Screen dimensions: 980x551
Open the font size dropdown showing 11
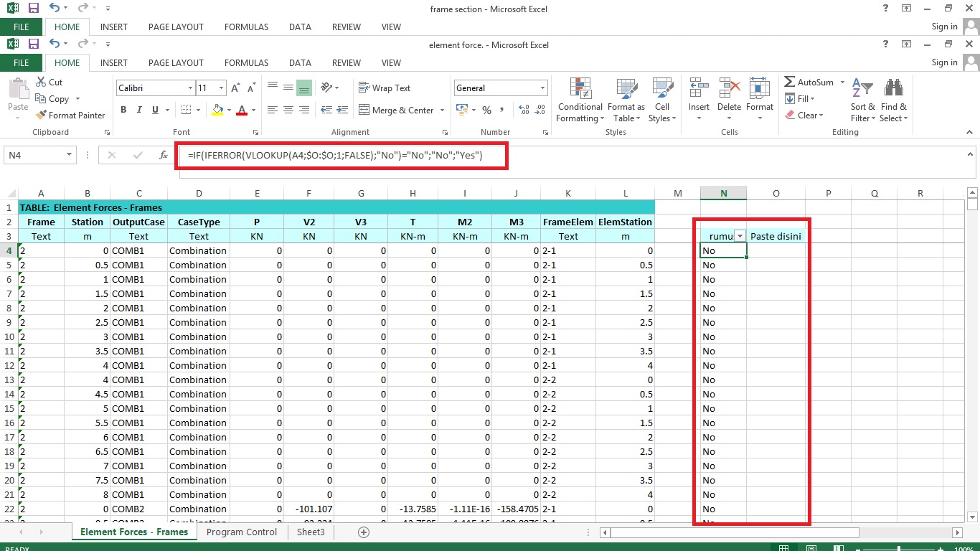point(222,88)
